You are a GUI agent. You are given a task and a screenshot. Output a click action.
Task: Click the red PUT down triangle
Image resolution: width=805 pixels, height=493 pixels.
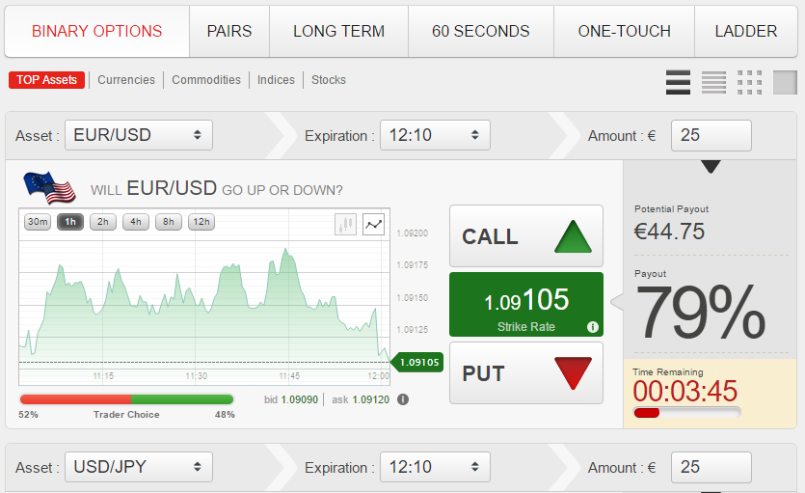pos(573,373)
